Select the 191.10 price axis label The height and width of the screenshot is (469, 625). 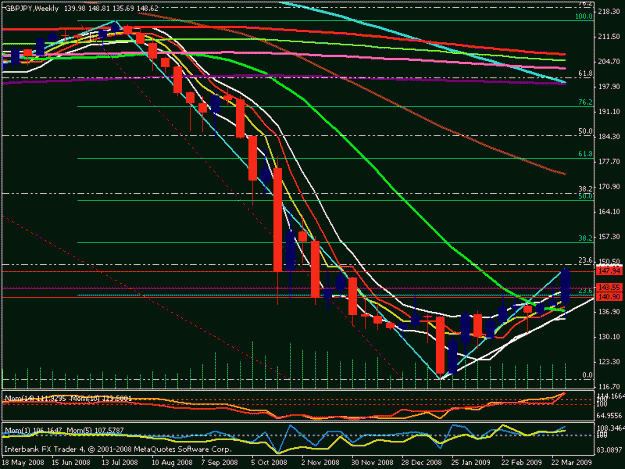(x=609, y=112)
